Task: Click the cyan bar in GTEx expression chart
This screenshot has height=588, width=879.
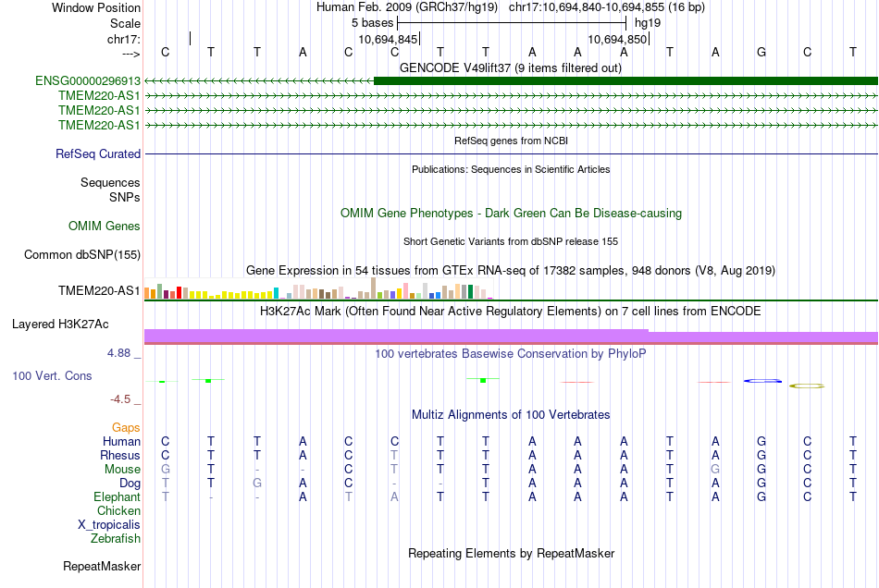Action: click(276, 293)
